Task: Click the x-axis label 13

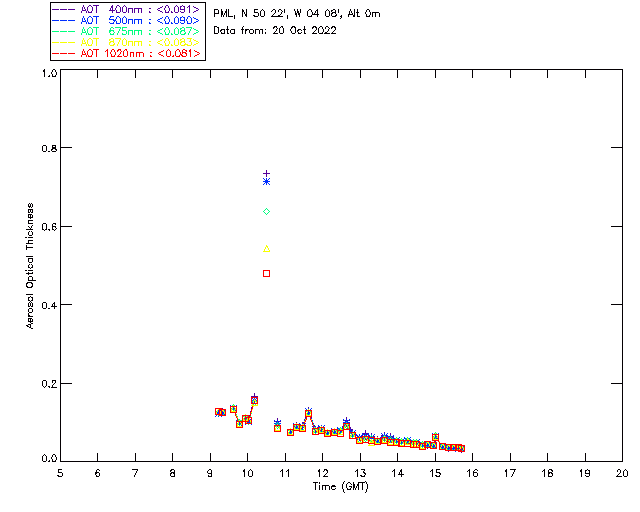Action: 360,473
